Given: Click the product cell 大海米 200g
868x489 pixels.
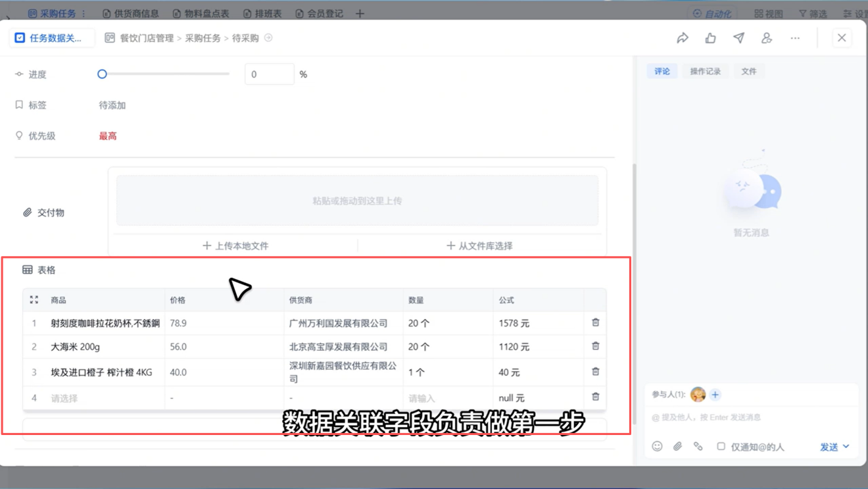Looking at the screenshot, I should pos(105,347).
